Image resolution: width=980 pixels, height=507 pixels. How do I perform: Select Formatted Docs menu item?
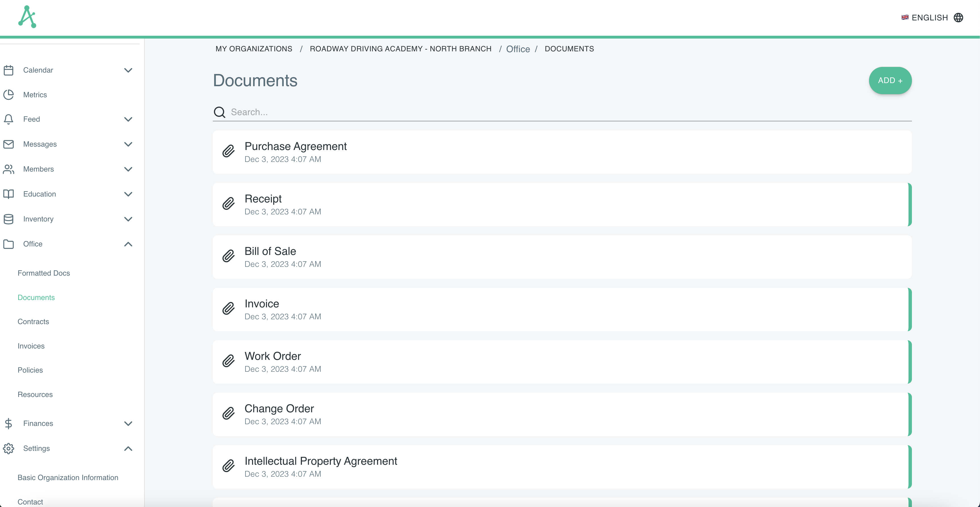pyautogui.click(x=44, y=273)
